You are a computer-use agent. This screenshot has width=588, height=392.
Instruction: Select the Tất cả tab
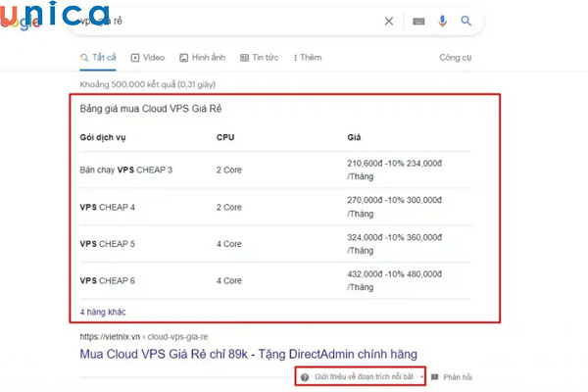coord(98,58)
